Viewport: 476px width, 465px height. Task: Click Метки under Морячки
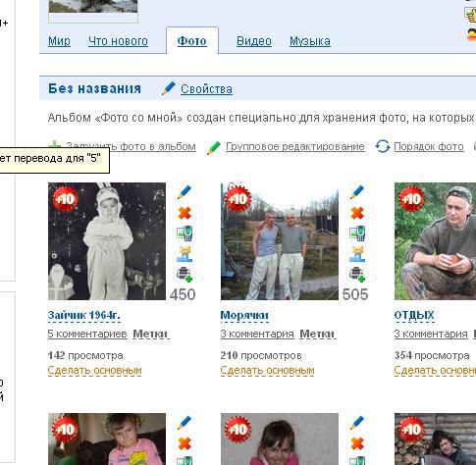318,334
